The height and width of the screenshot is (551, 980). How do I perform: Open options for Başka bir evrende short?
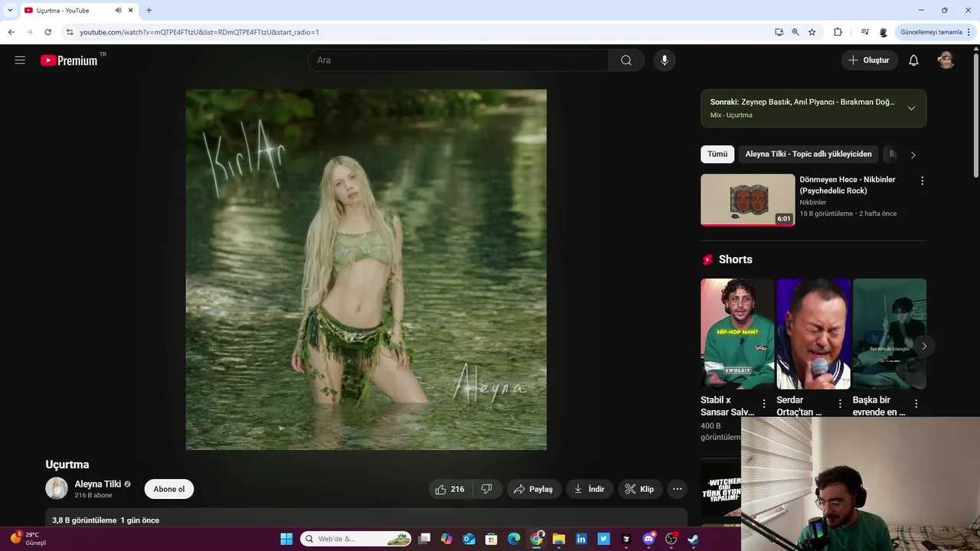916,403
